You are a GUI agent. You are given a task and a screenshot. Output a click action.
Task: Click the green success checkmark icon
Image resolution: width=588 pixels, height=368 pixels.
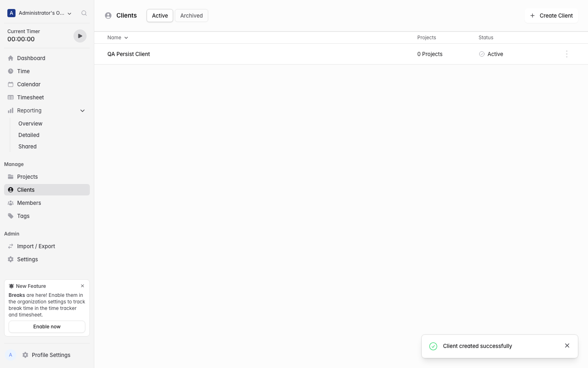pos(433,346)
